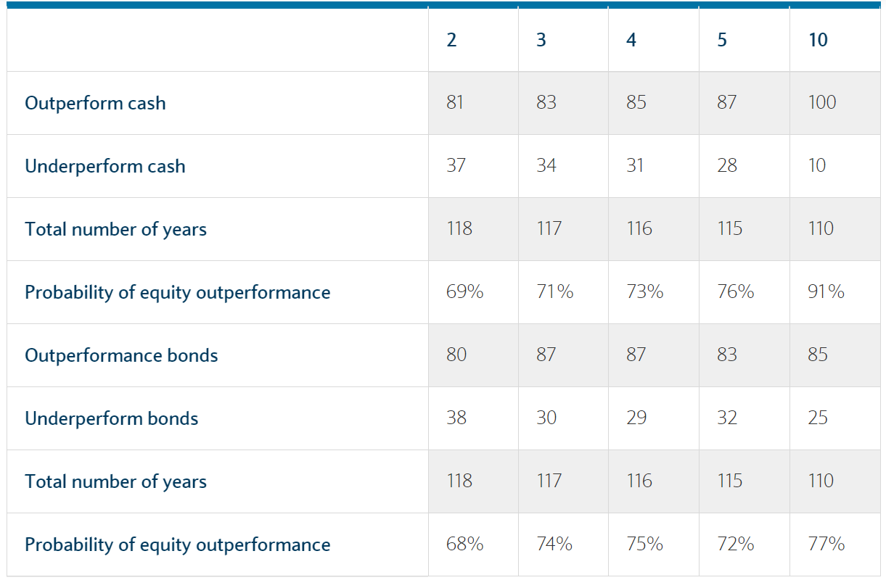The height and width of the screenshot is (588, 886).
Task: Select the column header labeled 2
Action: coord(451,40)
